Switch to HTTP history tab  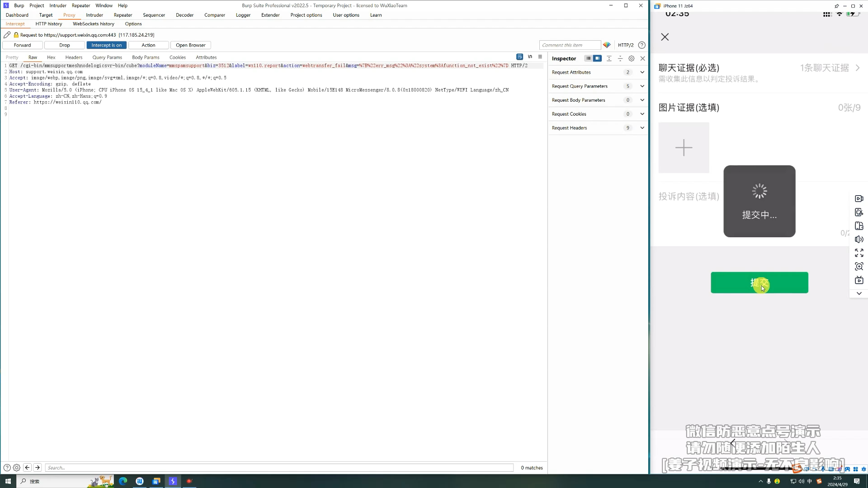(48, 24)
